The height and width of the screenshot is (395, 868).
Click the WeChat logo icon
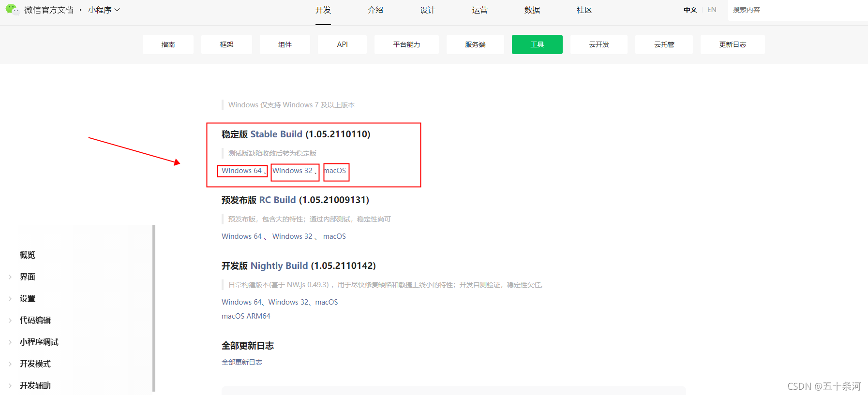[12, 9]
